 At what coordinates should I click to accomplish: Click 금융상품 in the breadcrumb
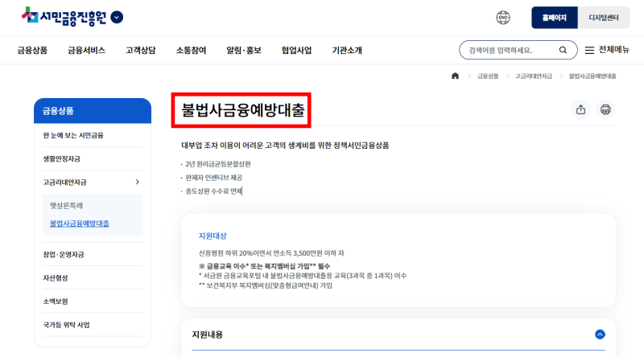(488, 76)
